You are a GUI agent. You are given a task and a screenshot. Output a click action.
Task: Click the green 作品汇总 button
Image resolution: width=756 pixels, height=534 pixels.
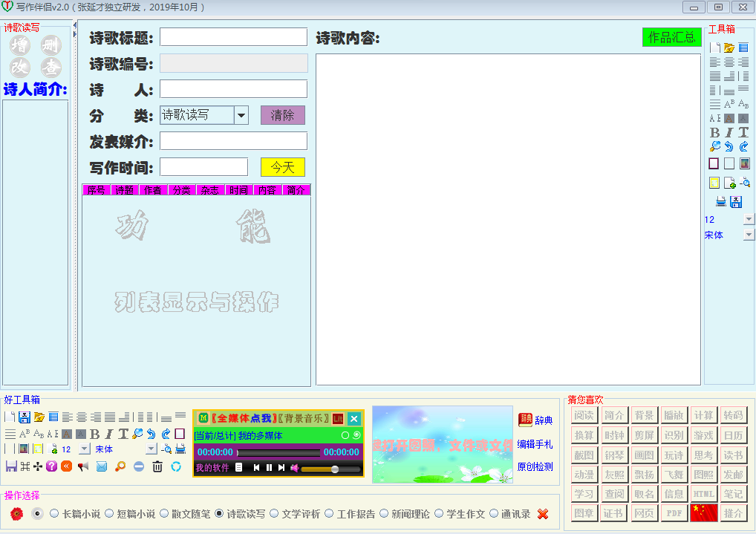point(671,37)
